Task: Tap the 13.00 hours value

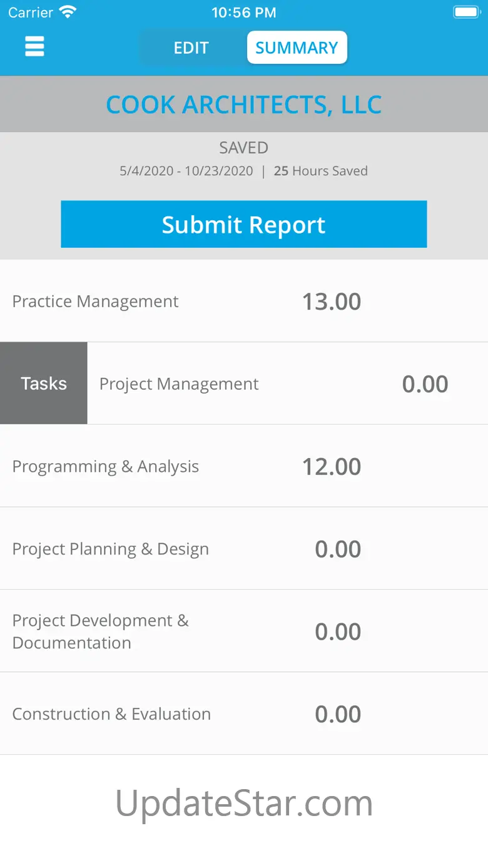Action: pyautogui.click(x=332, y=302)
